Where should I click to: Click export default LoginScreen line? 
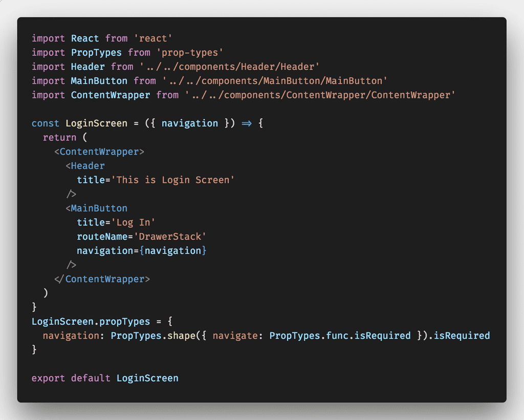pyautogui.click(x=105, y=378)
